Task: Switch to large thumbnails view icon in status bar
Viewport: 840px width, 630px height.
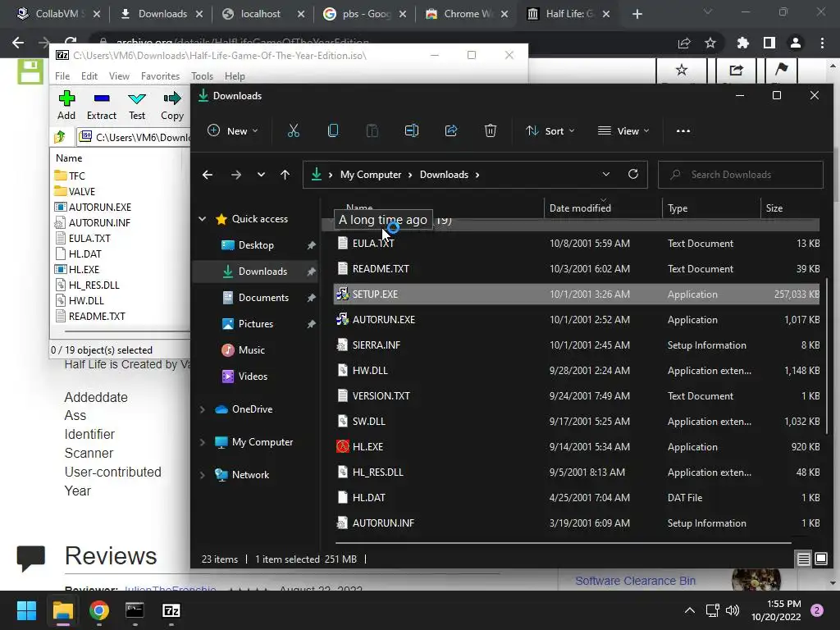Action: [820, 559]
